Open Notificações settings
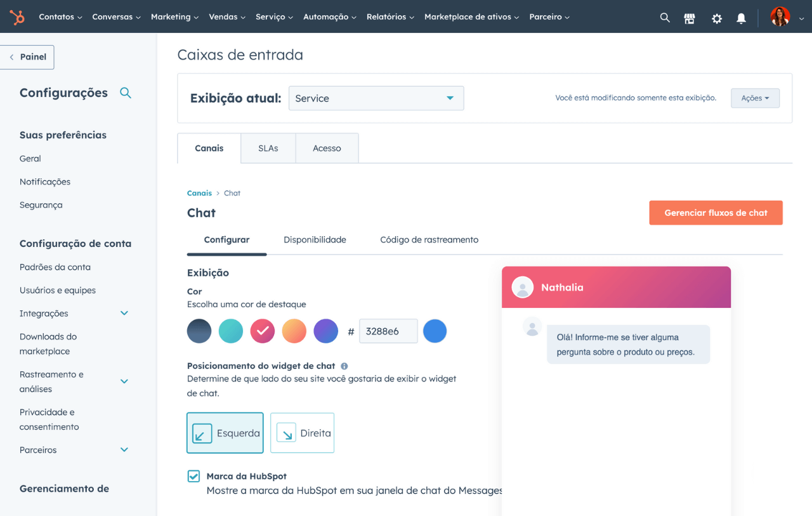Image resolution: width=812 pixels, height=516 pixels. [x=45, y=182]
